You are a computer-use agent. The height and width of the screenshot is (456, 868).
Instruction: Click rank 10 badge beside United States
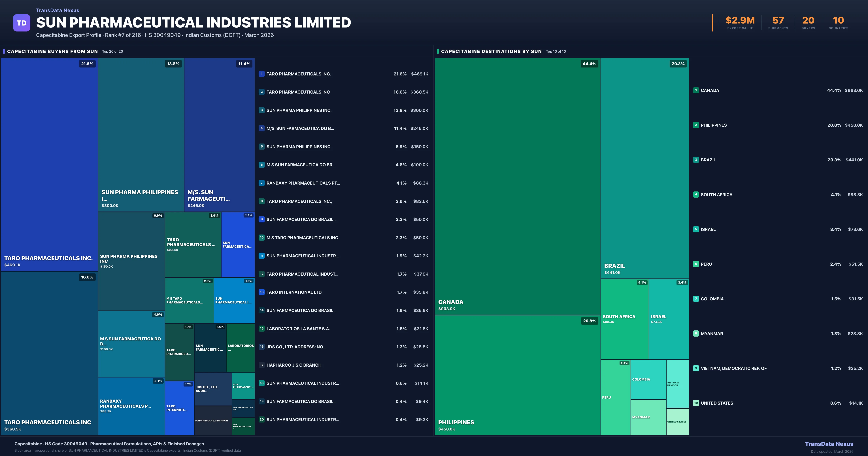click(x=696, y=403)
